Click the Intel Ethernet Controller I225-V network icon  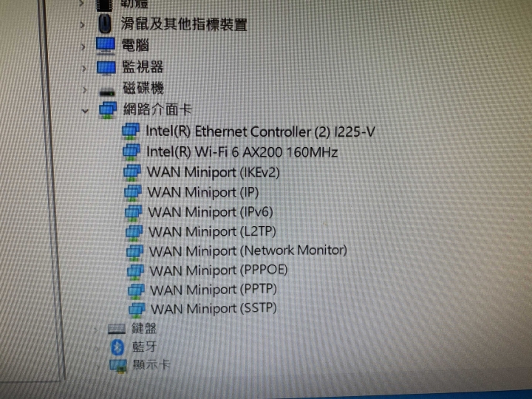131,132
